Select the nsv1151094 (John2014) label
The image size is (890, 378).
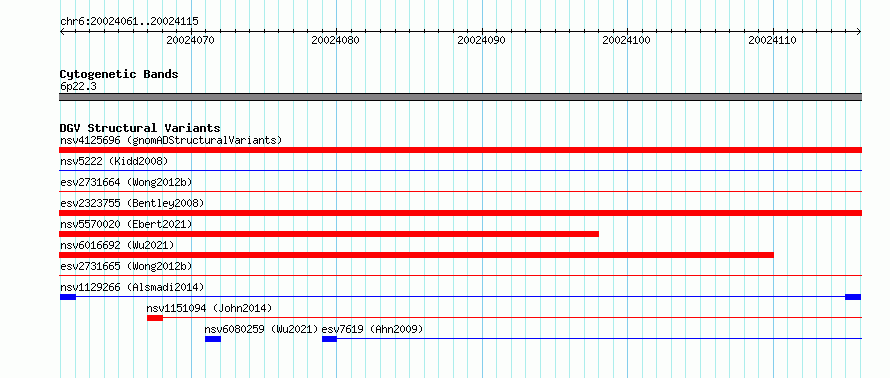click(x=209, y=308)
